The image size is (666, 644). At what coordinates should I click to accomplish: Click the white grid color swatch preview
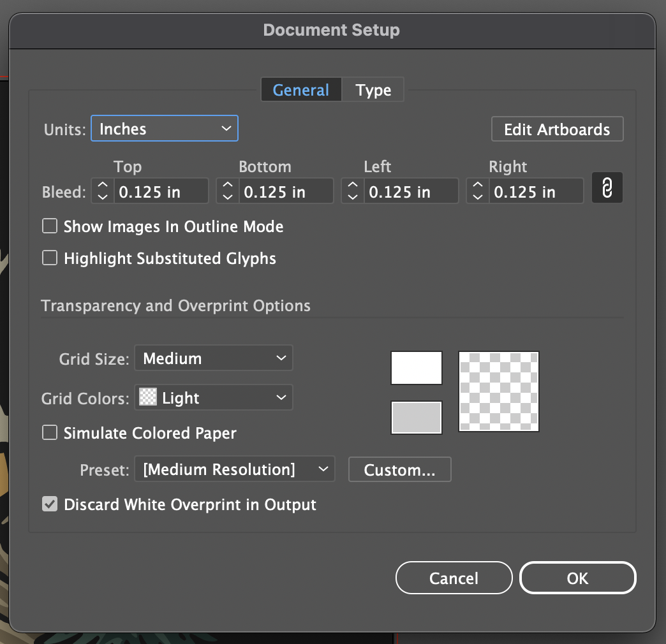click(416, 367)
